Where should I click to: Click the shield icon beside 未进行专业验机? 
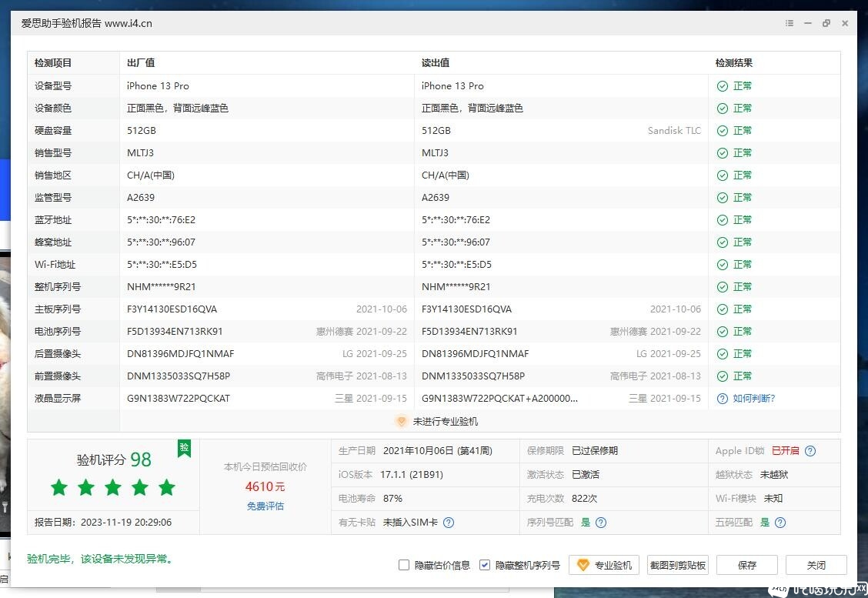tap(402, 421)
